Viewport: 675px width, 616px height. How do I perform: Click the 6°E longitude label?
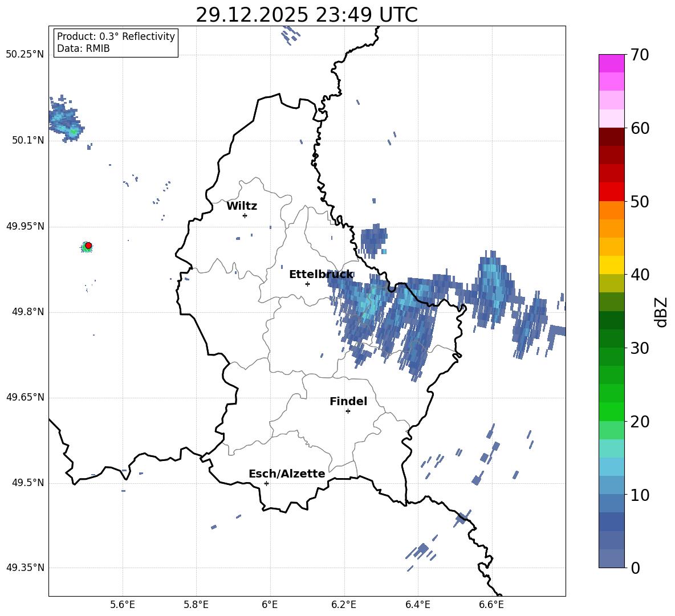pyautogui.click(x=270, y=605)
